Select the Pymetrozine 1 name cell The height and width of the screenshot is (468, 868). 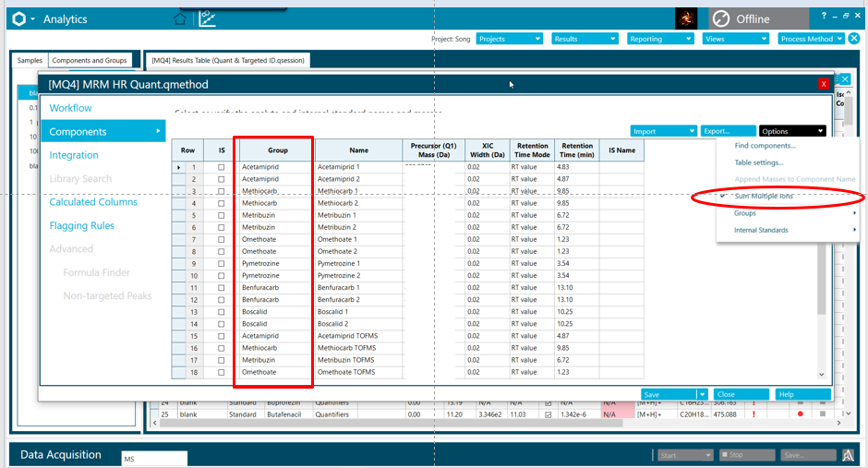pyautogui.click(x=358, y=264)
